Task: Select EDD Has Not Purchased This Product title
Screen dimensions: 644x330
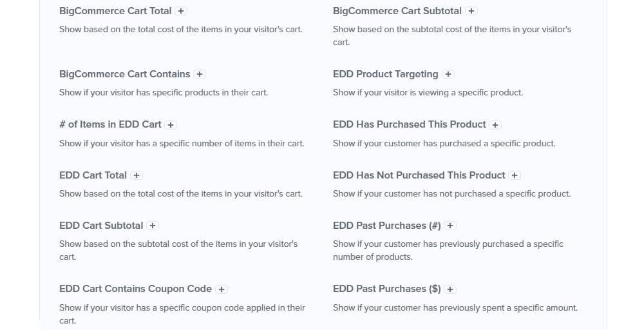Action: click(x=419, y=175)
